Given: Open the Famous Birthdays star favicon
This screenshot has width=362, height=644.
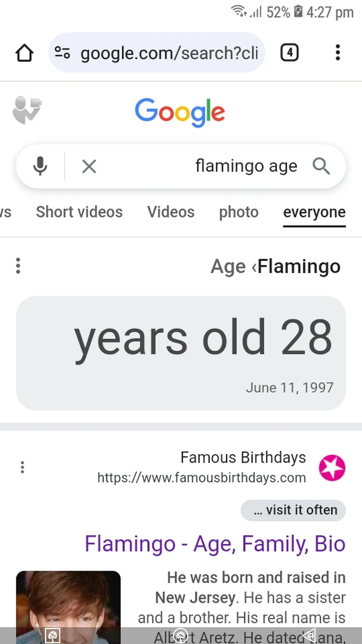Looking at the screenshot, I should pyautogui.click(x=332, y=467).
